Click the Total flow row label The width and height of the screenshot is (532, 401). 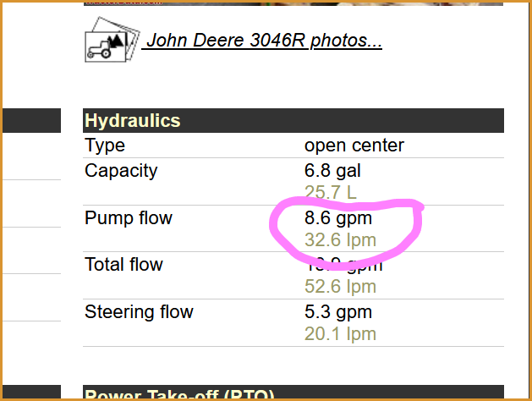(123, 264)
